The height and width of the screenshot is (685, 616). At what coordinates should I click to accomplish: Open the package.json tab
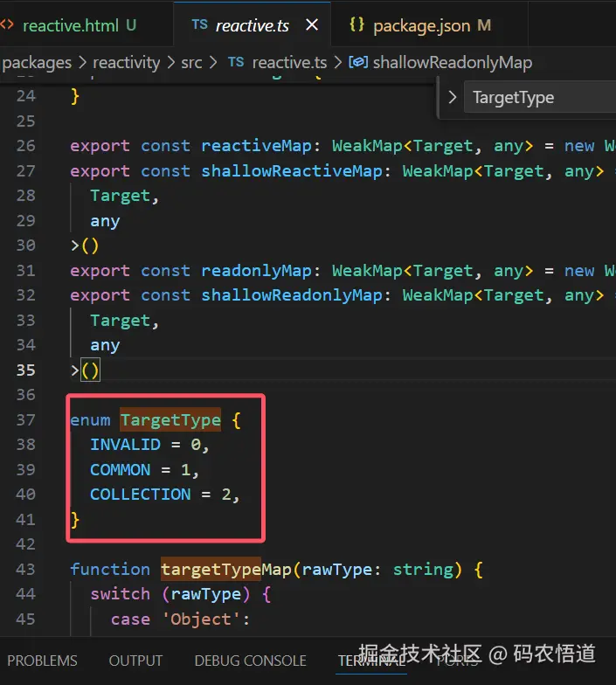coord(429,25)
